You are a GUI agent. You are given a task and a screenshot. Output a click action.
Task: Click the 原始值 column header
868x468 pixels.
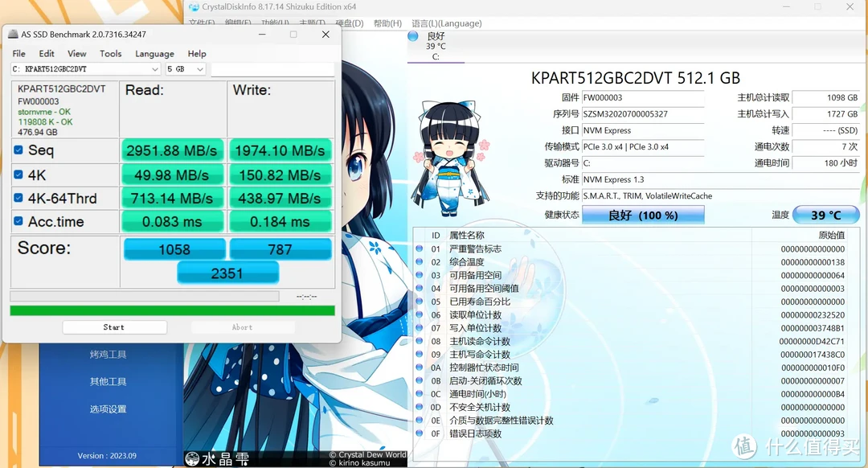tap(832, 235)
